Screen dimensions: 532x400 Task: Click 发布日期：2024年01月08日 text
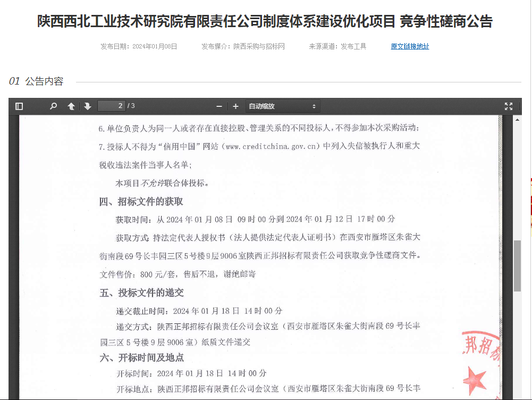click(x=139, y=46)
